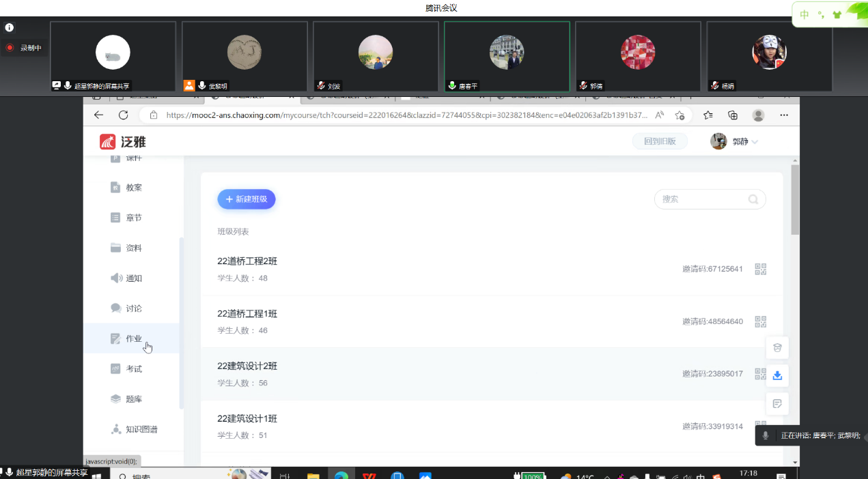Click the note-edit floating button
868x479 pixels.
(777, 403)
